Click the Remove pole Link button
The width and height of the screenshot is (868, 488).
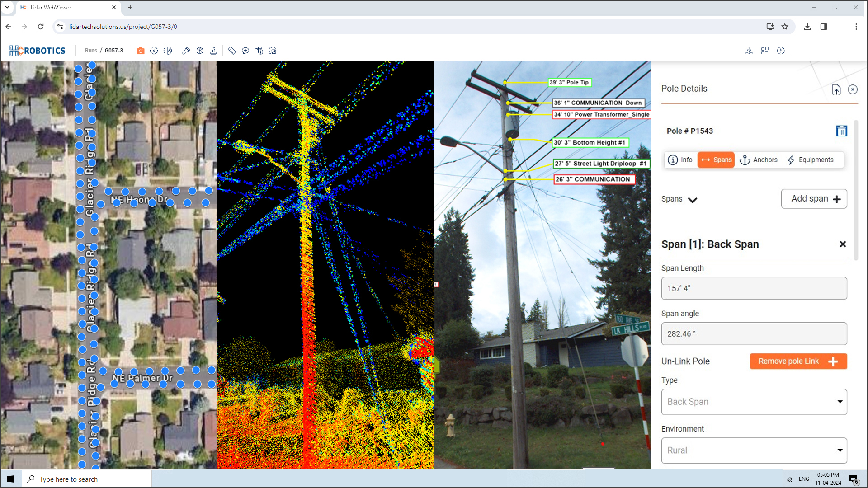pos(798,361)
